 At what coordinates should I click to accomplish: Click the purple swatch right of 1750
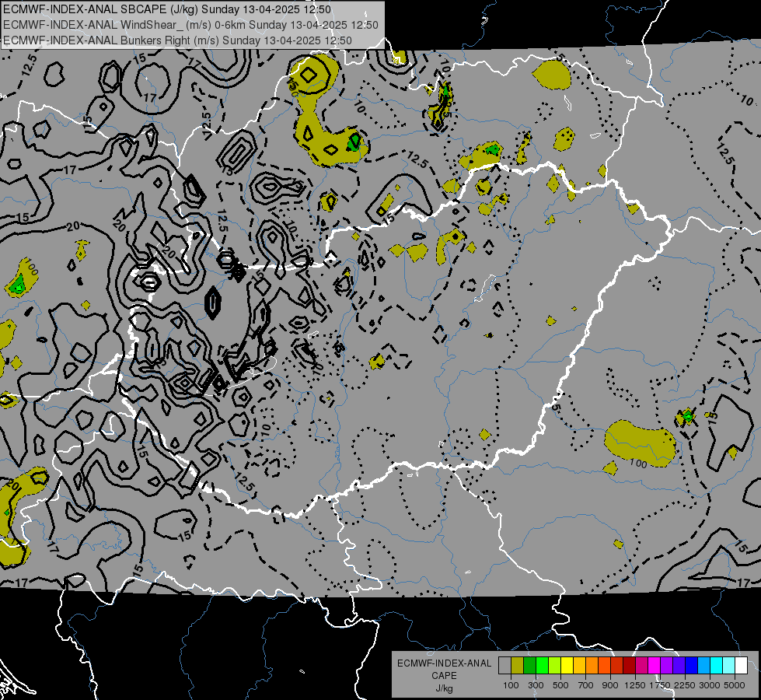tap(667, 665)
